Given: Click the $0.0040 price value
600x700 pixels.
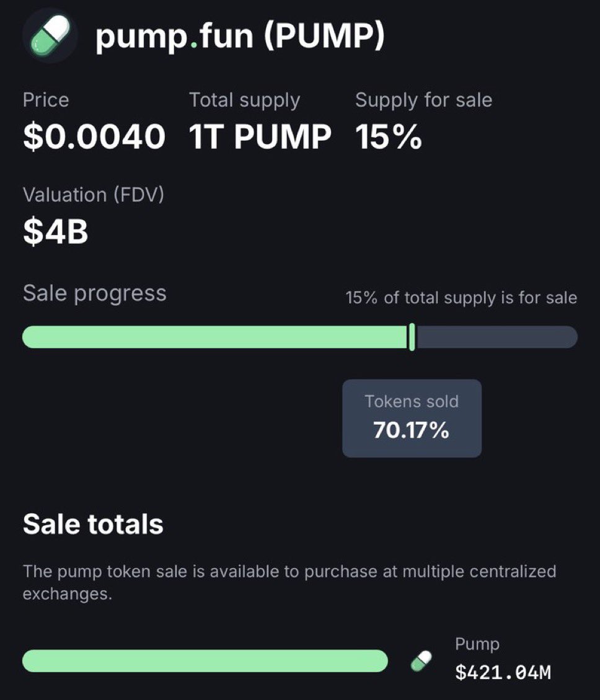Looking at the screenshot, I should (94, 136).
